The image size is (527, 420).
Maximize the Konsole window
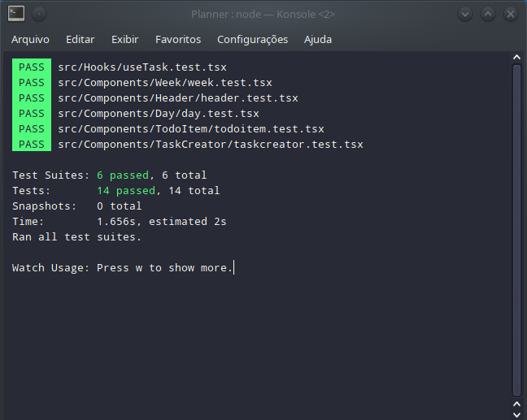click(488, 14)
